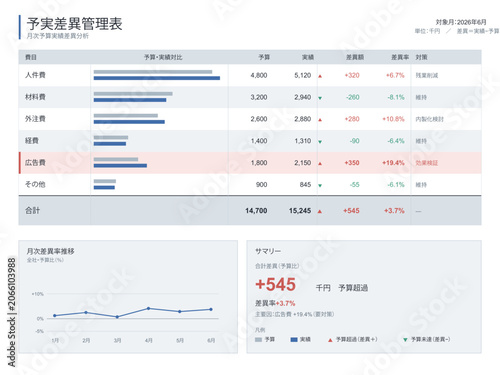Click the -55 variance amount
Viewport: 500px width, 375px height.
point(355,185)
